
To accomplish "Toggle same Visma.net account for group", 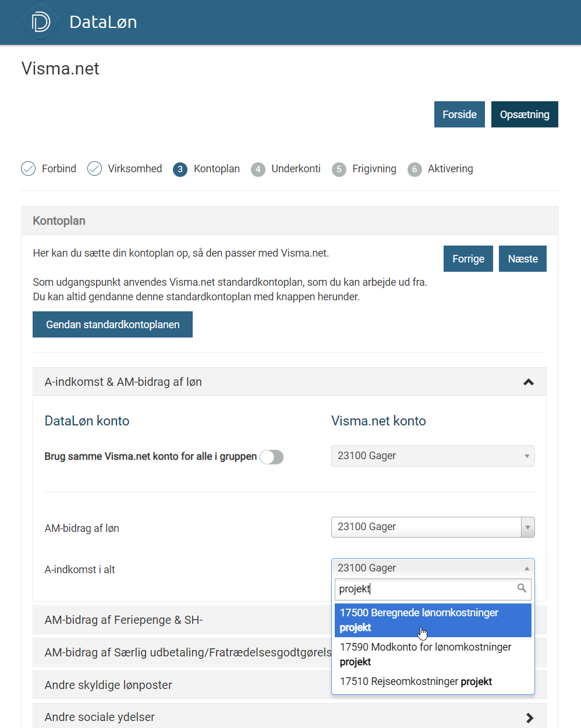I will click(x=271, y=457).
